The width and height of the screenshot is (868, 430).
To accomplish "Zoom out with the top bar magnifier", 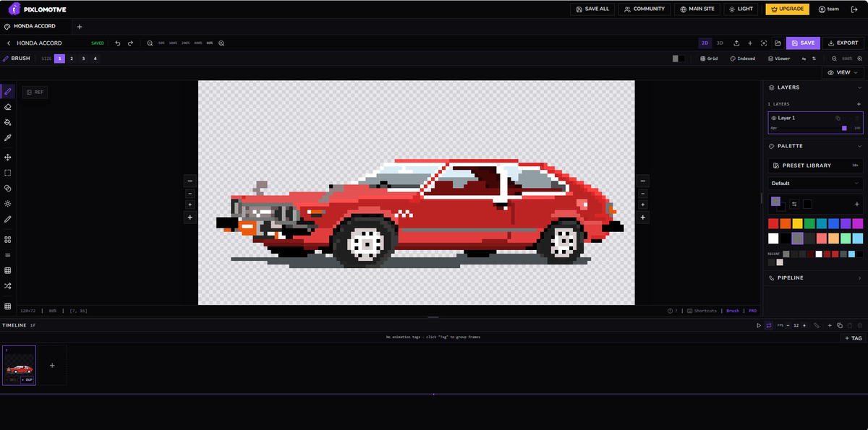I will [150, 43].
